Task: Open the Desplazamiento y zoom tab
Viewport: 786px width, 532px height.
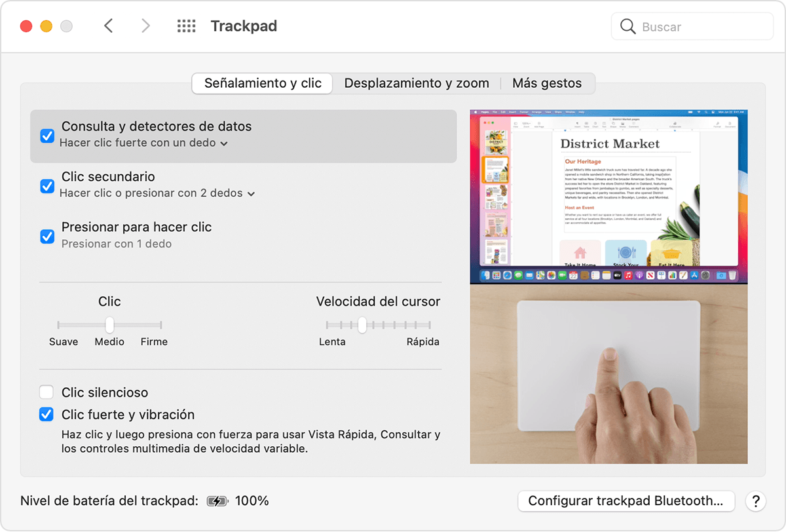Action: (417, 83)
